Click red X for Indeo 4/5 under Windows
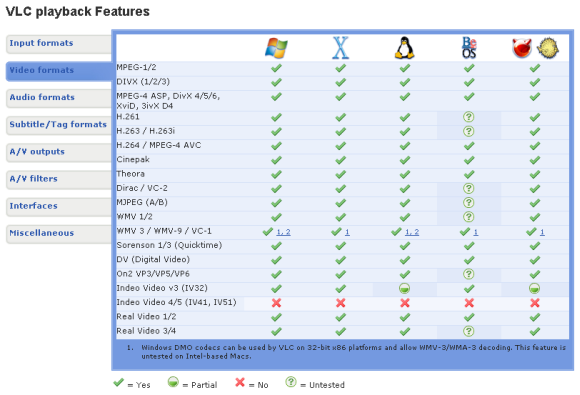The width and height of the screenshot is (580, 395). (x=276, y=303)
